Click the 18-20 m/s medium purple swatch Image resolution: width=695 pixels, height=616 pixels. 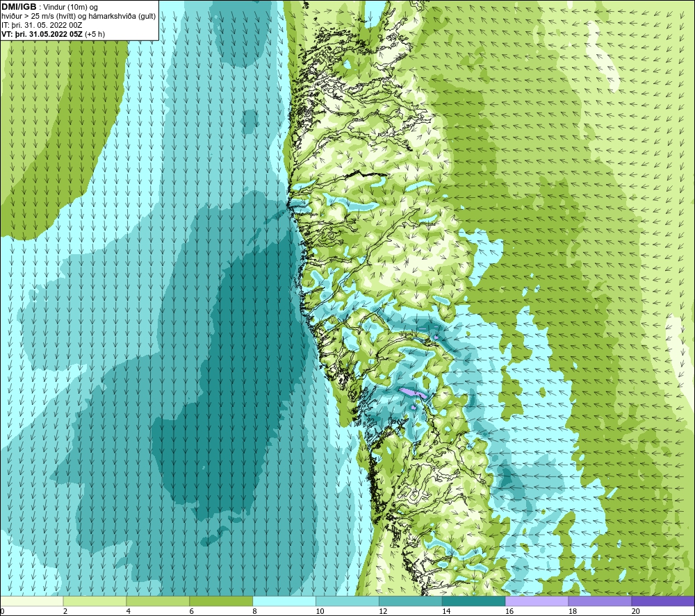(600, 601)
